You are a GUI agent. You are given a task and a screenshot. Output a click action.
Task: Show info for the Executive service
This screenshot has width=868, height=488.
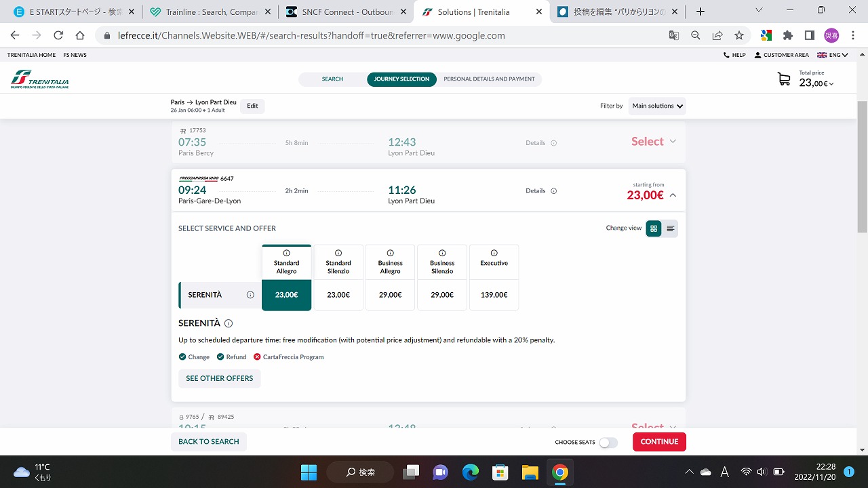pos(494,253)
